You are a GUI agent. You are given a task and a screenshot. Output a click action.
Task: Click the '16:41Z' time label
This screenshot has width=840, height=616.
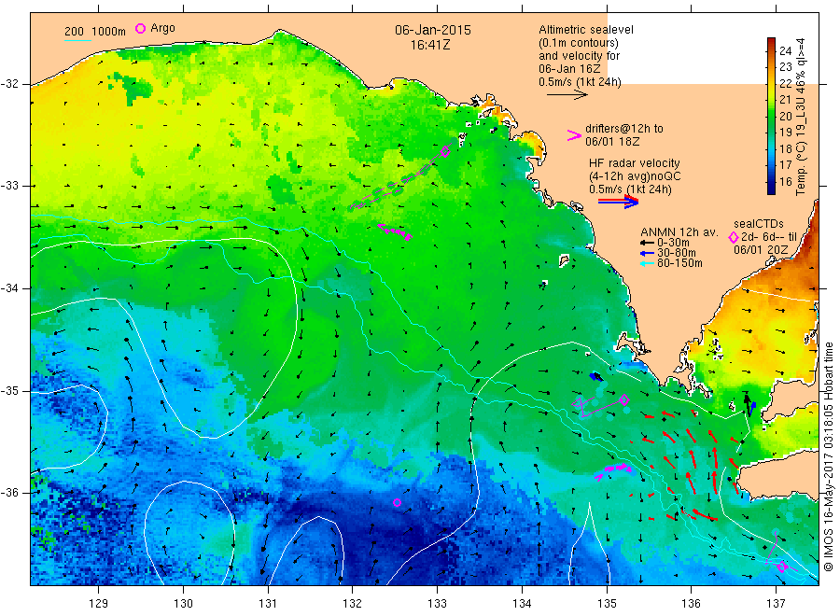click(x=430, y=45)
